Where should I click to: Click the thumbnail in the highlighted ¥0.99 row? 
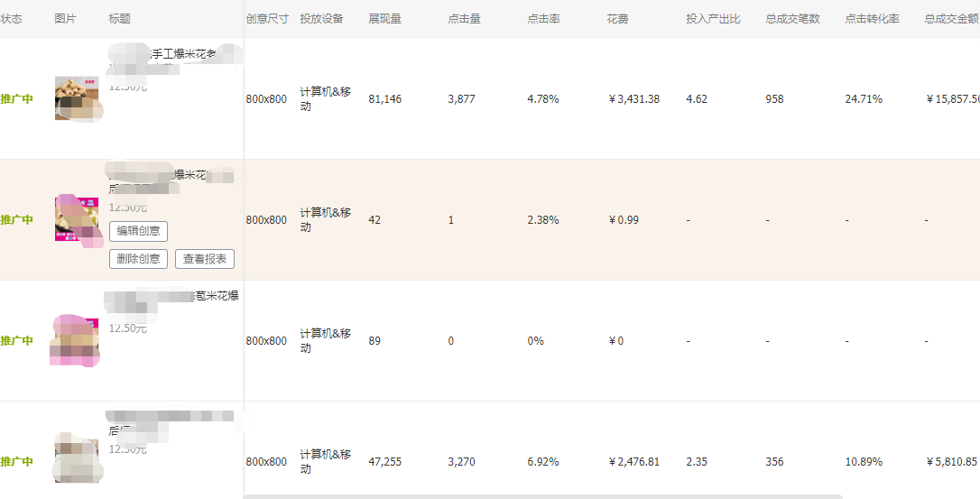coord(77,219)
